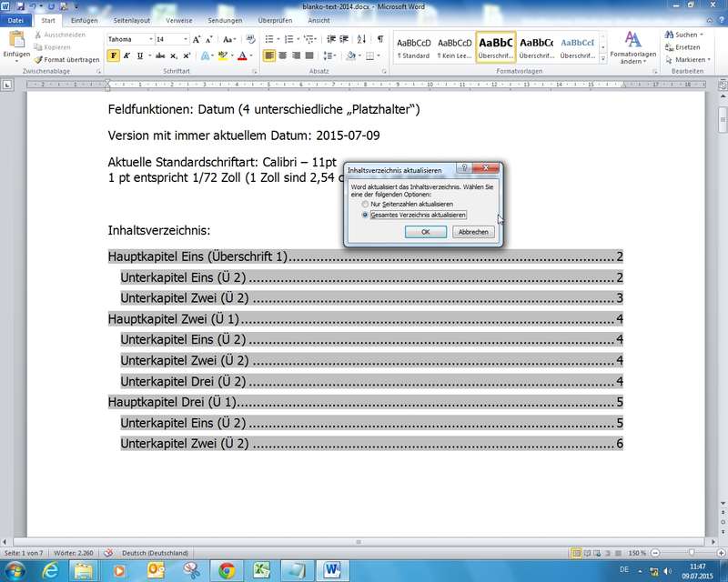Click multilevel list icon

(309, 39)
